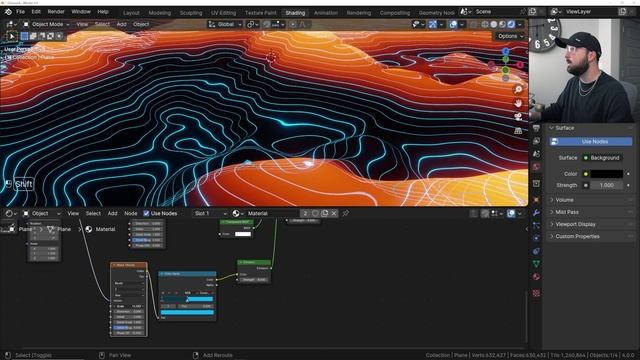
Task: Collapse the Surface panel
Action: point(590,128)
